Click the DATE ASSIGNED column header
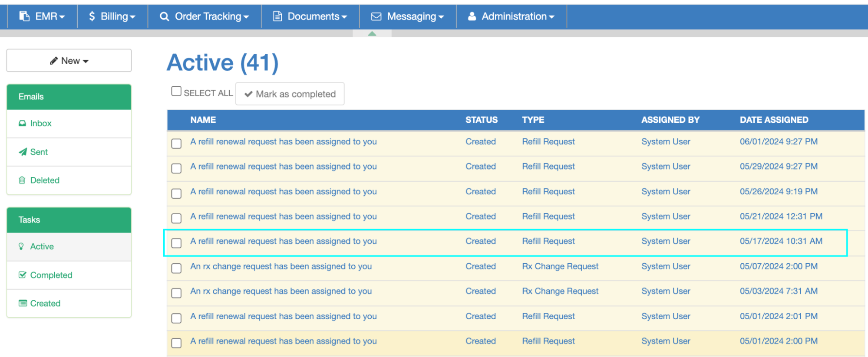868x357 pixels. click(774, 120)
